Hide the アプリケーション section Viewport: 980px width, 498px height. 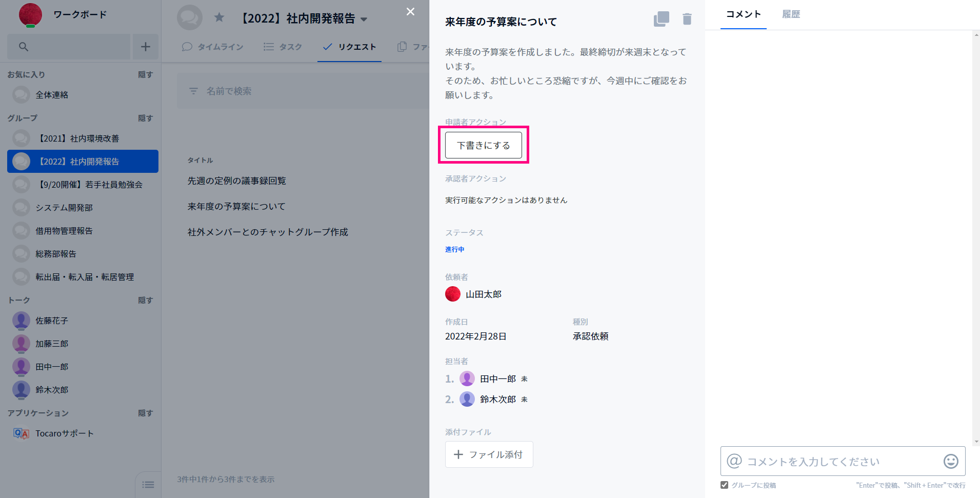[x=146, y=413]
